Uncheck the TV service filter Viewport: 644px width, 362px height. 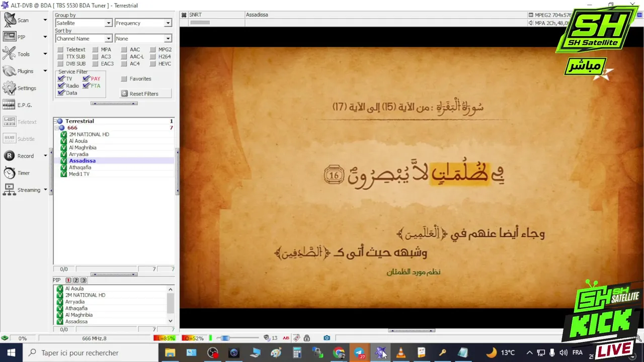(x=61, y=79)
